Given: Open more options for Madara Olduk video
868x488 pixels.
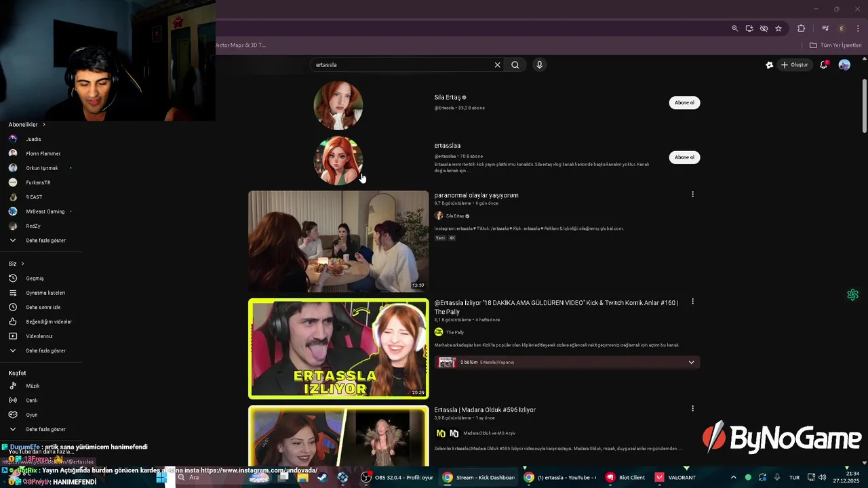Looking at the screenshot, I should pos(692,409).
